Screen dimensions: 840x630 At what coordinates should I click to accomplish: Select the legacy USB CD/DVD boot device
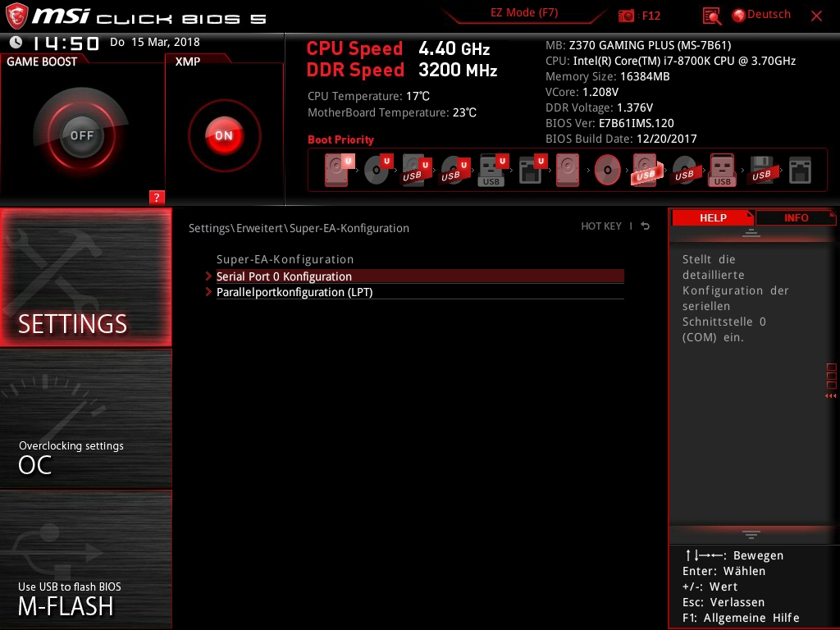(x=685, y=170)
